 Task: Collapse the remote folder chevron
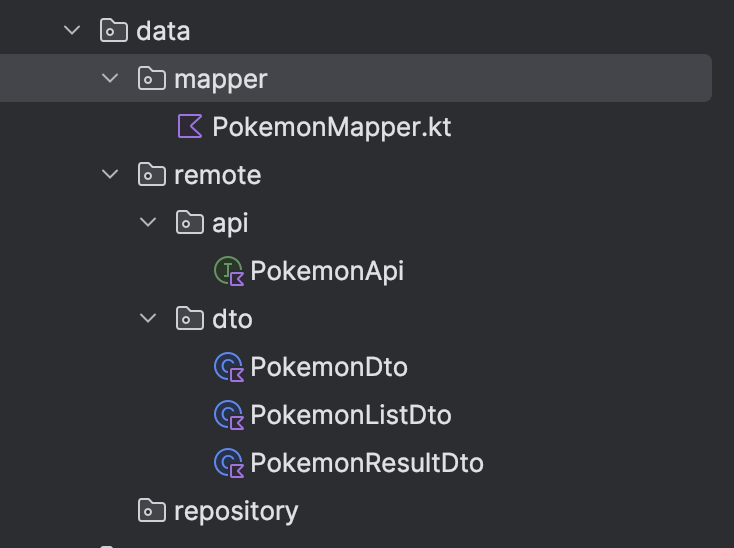coord(110,175)
